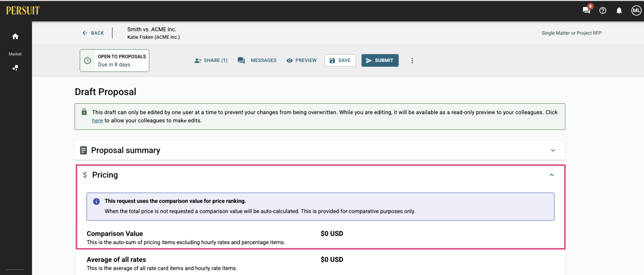Click the 'Average of all rates' label
This screenshot has height=275, width=644.
pos(116,259)
